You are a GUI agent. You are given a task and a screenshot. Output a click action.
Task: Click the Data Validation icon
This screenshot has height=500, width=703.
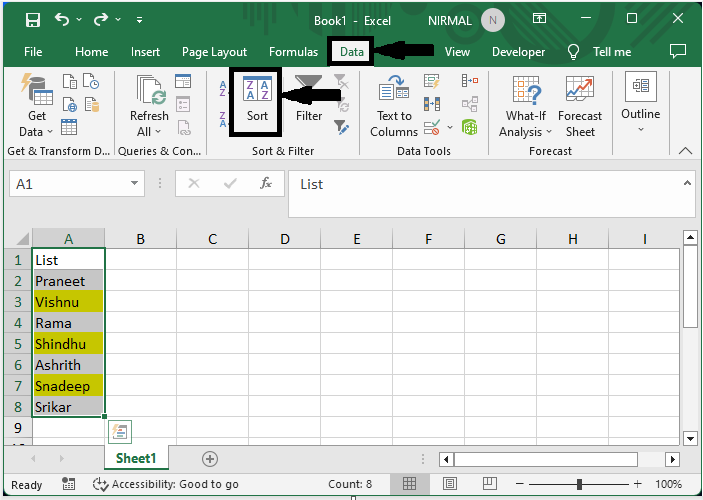432,128
